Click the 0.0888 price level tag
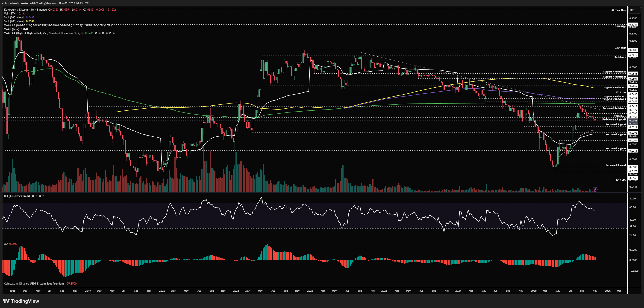Image resolution: width=644 pixels, height=308 pixels. point(633,50)
